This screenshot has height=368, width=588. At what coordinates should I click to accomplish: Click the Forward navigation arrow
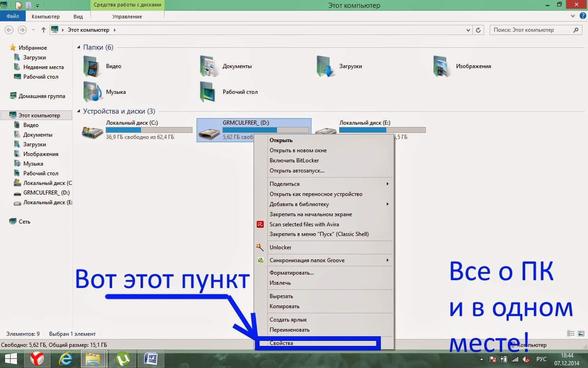[x=22, y=30]
